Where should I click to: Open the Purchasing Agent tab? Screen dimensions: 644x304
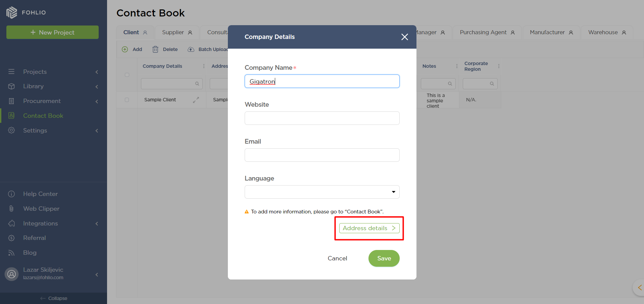pyautogui.click(x=487, y=33)
